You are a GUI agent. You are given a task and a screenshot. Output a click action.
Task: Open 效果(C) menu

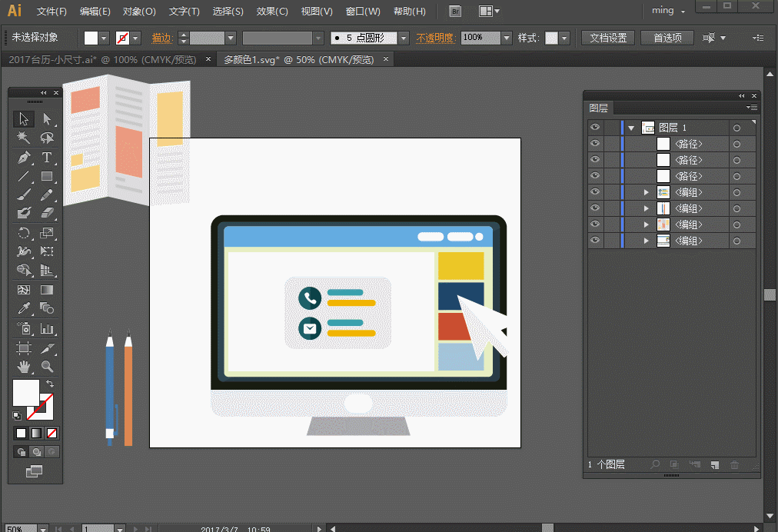pos(272,11)
